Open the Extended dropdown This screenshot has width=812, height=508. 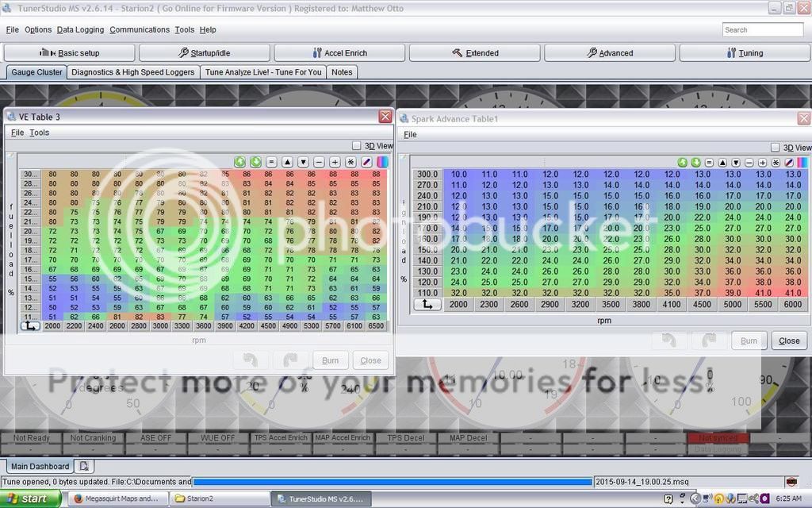[475, 53]
